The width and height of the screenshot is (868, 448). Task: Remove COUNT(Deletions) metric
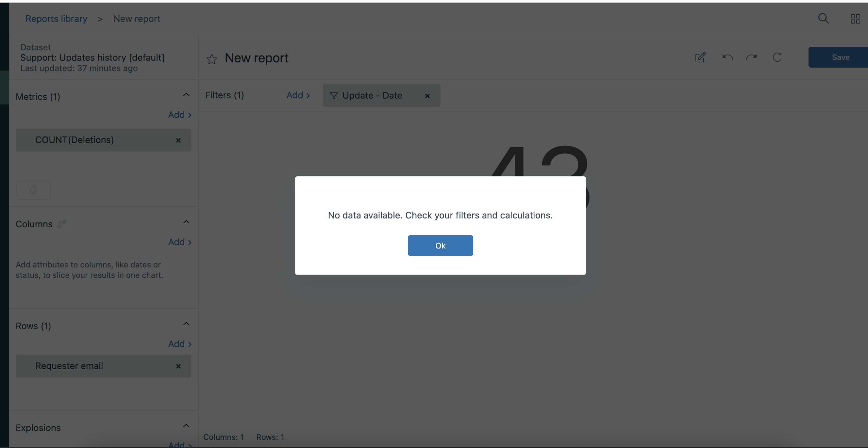pyautogui.click(x=178, y=139)
